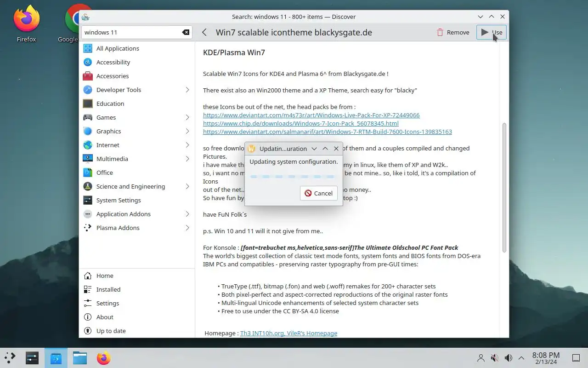Select the Installed sidebar entry
Image resolution: width=588 pixels, height=368 pixels.
137,289
